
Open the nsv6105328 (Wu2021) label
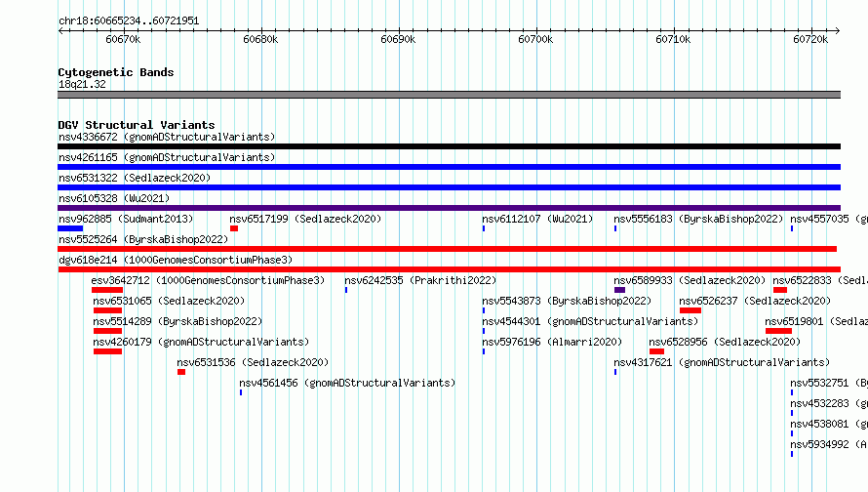pos(114,198)
